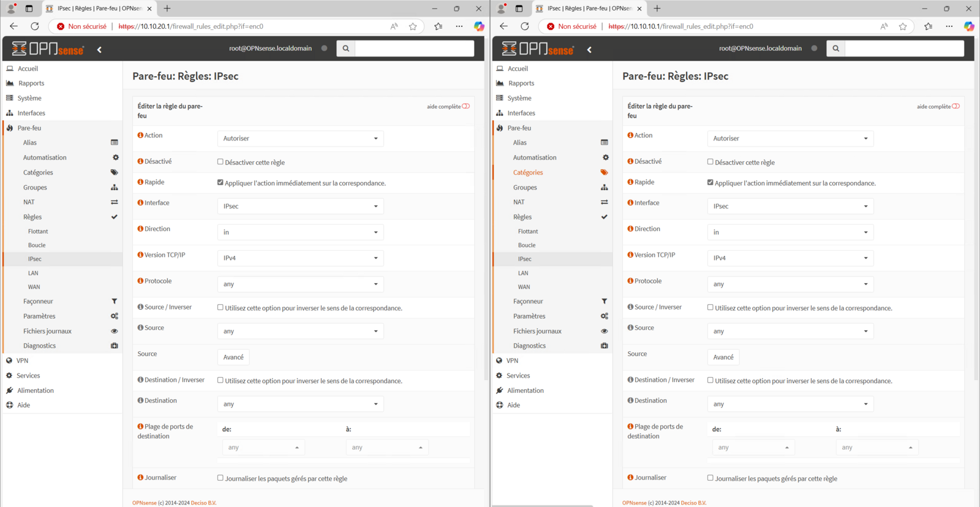
Task: Select WAN rules in the right window sidebar
Action: 524,287
